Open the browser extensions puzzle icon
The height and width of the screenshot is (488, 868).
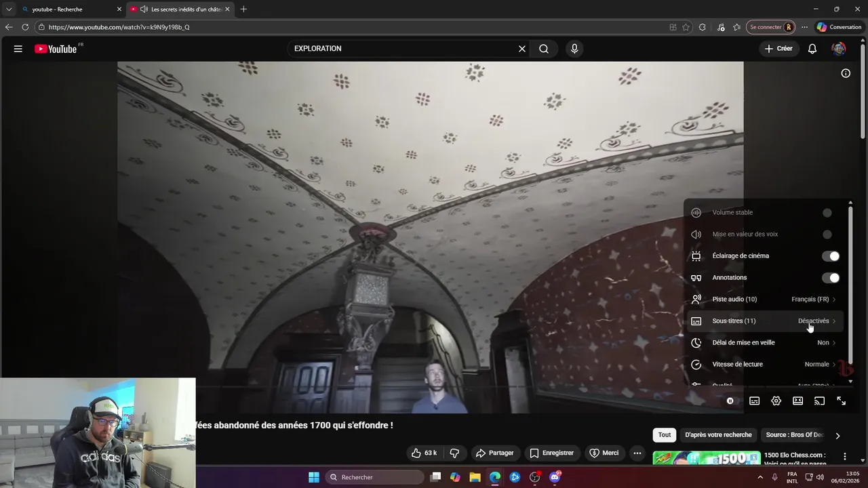coord(703,27)
